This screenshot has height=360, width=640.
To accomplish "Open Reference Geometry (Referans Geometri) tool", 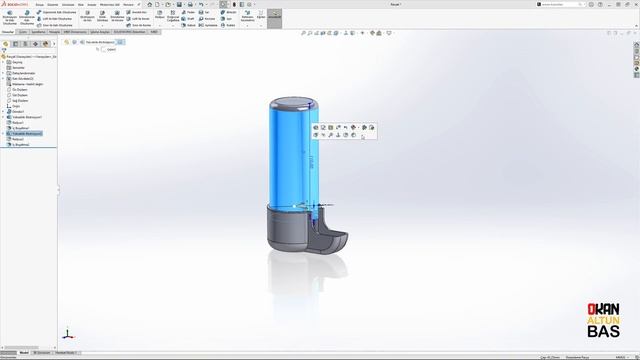I will coord(247,16).
